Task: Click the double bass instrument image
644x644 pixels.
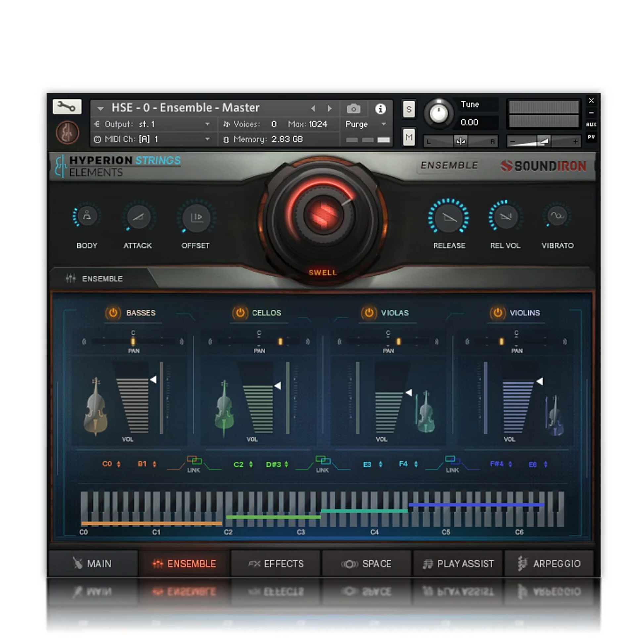Action: [x=95, y=406]
